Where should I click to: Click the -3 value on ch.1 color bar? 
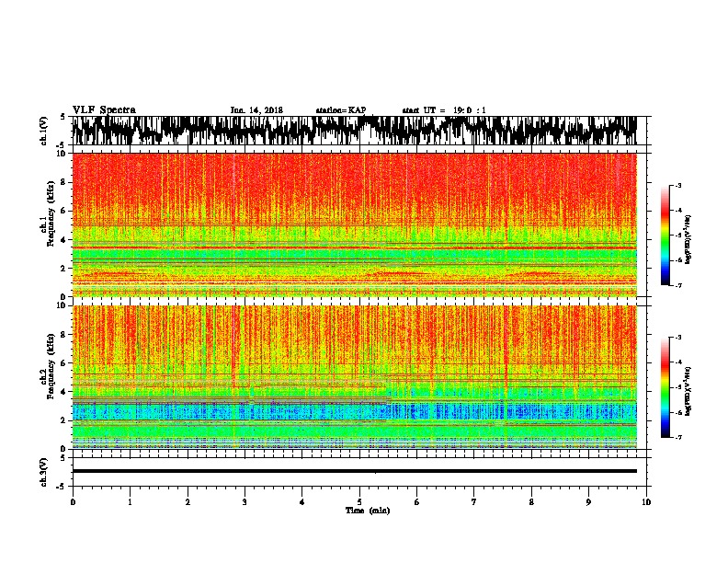point(677,186)
